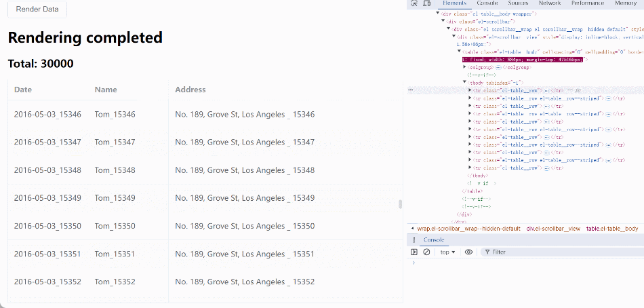Expand the colgroup node

[465, 67]
